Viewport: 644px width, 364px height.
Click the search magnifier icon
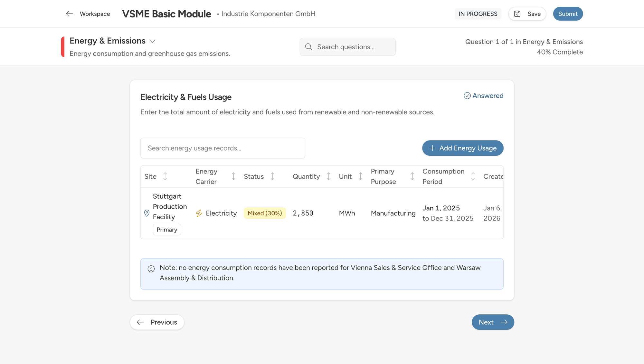(x=308, y=47)
